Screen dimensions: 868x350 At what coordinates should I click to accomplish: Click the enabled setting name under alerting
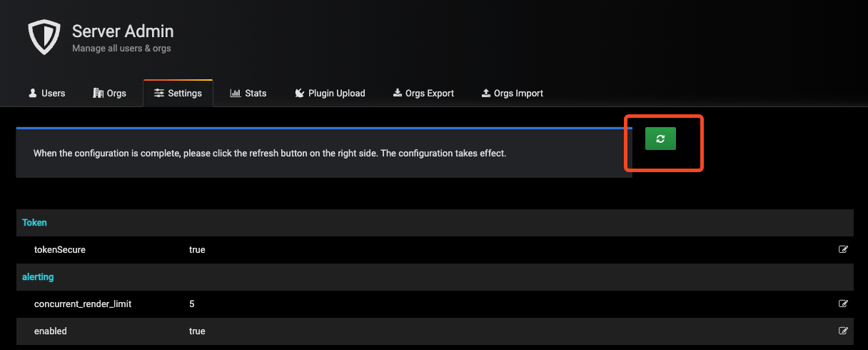51,331
